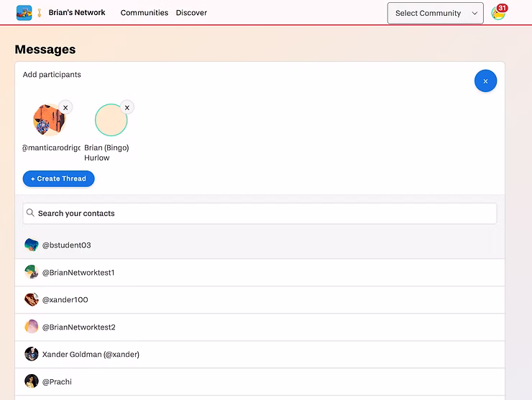Image resolution: width=532 pixels, height=400 pixels.
Task: Go to the Discover page
Action: coord(191,13)
